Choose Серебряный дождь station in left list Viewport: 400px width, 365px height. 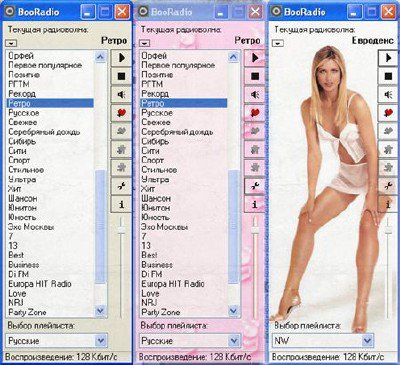pos(44,132)
